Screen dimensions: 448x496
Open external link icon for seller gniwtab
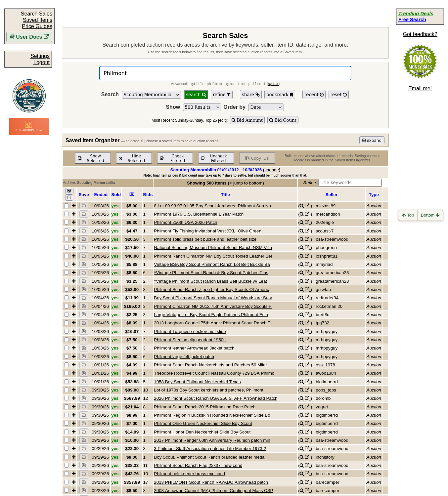coord(307,289)
